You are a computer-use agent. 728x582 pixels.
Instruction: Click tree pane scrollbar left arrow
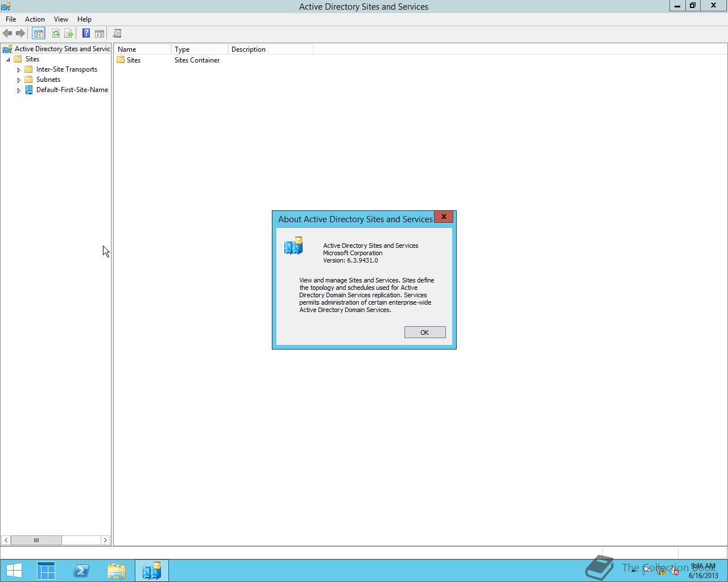pos(6,540)
